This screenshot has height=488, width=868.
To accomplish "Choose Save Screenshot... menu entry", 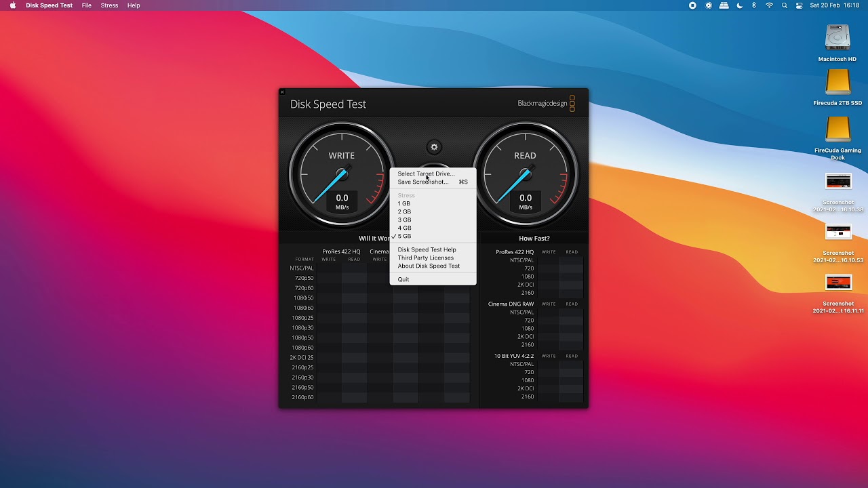I will pos(433,182).
